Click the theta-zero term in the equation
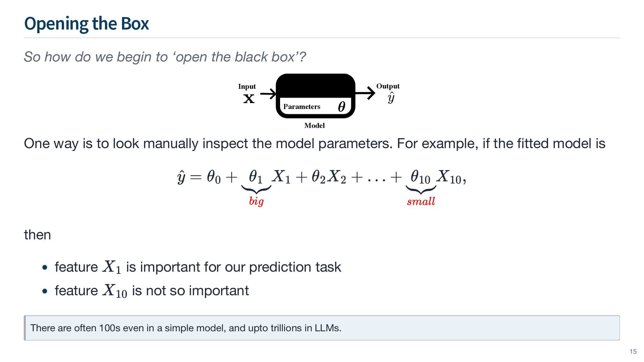Screen dimensions: 644x362 pos(214,177)
